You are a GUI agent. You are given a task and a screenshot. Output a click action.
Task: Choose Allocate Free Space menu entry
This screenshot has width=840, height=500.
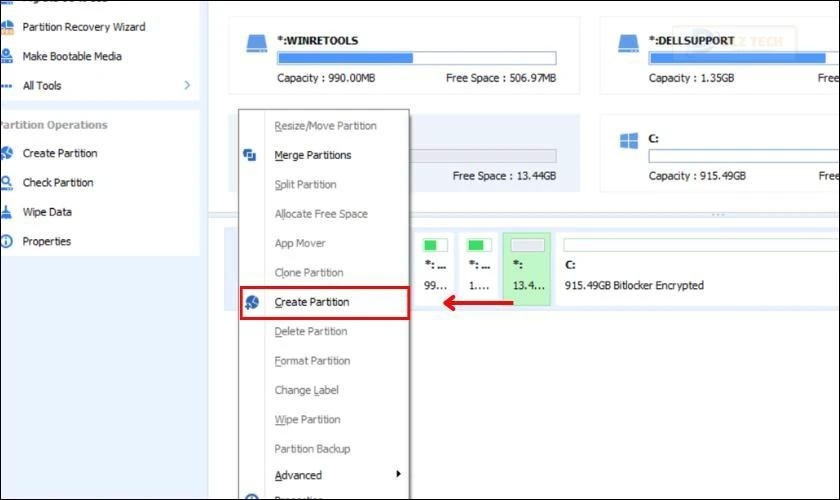(x=321, y=214)
